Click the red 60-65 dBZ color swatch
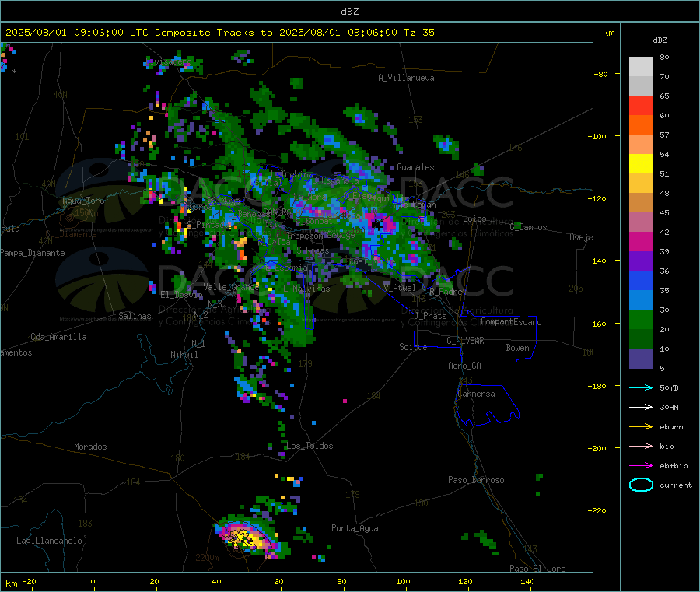 [x=641, y=105]
